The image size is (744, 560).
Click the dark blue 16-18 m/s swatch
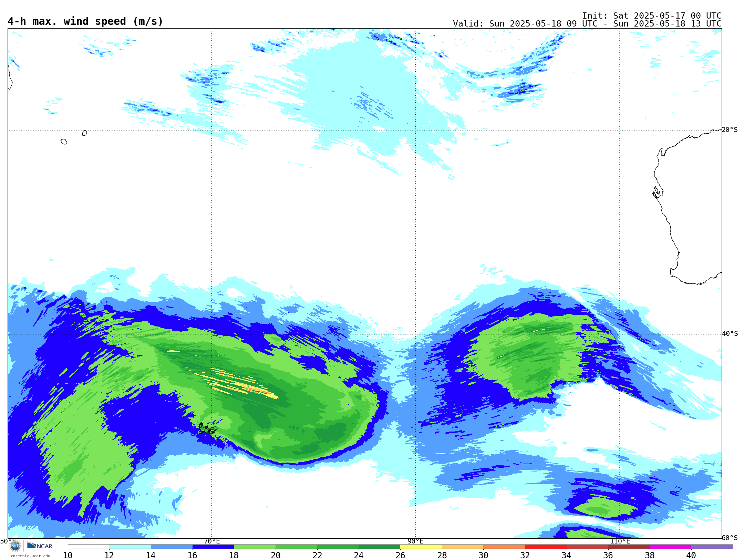coord(213,547)
